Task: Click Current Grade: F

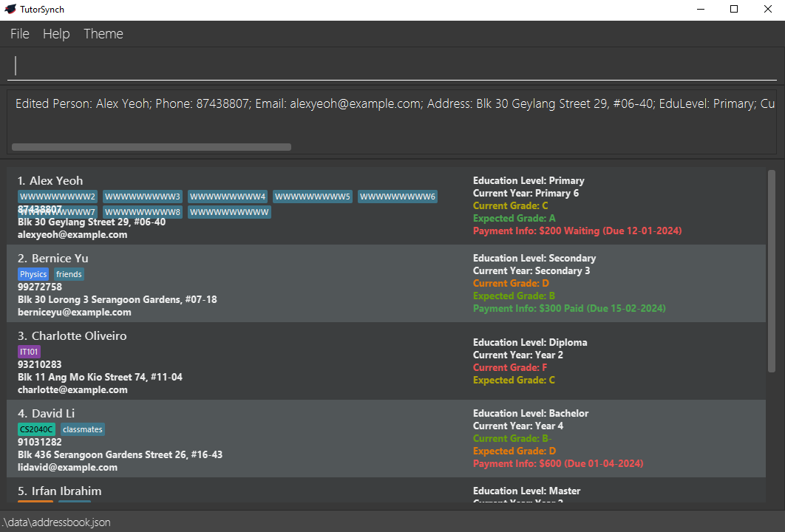Action: click(x=510, y=367)
